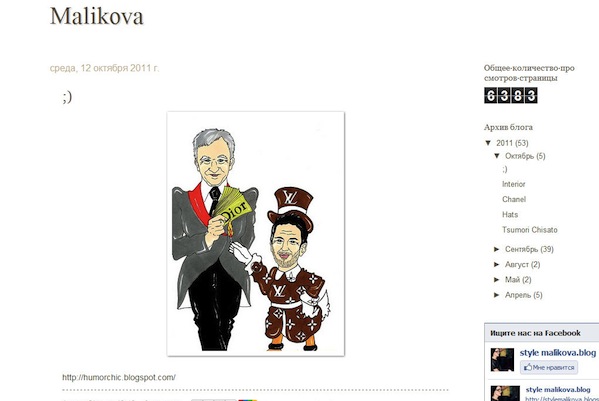Viewport: 599px width, 401px height.
Task: Expand the Май archive triangle
Action: (497, 280)
